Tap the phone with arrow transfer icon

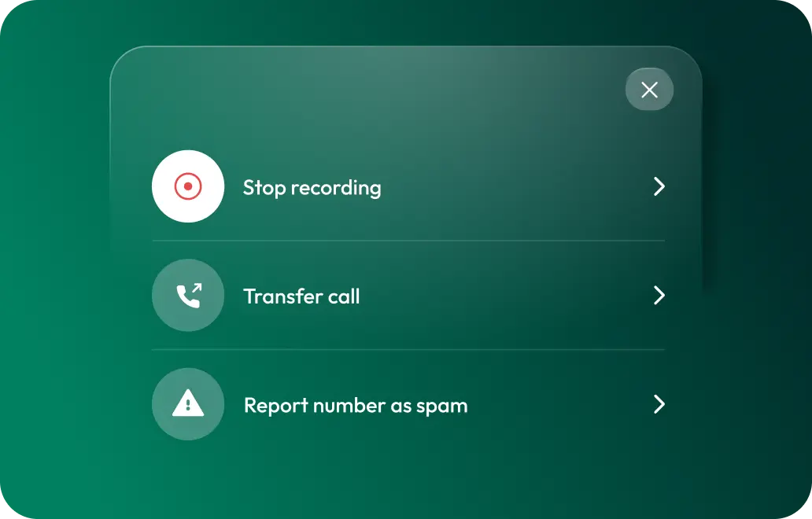tap(189, 296)
